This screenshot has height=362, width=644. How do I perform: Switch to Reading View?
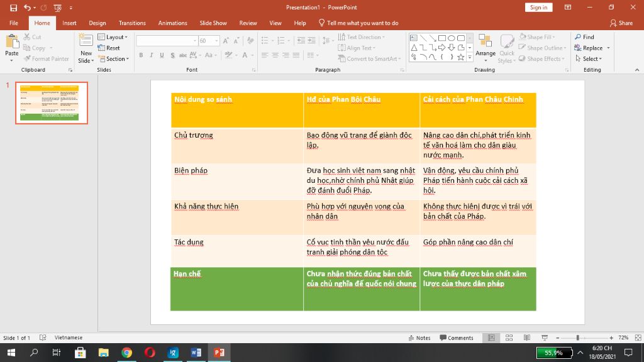(x=527, y=337)
